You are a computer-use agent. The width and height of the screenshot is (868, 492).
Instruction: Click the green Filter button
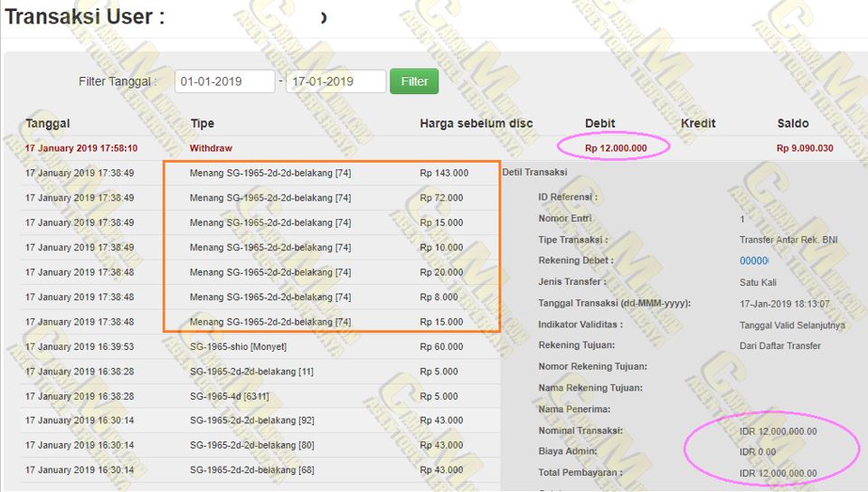coord(414,81)
